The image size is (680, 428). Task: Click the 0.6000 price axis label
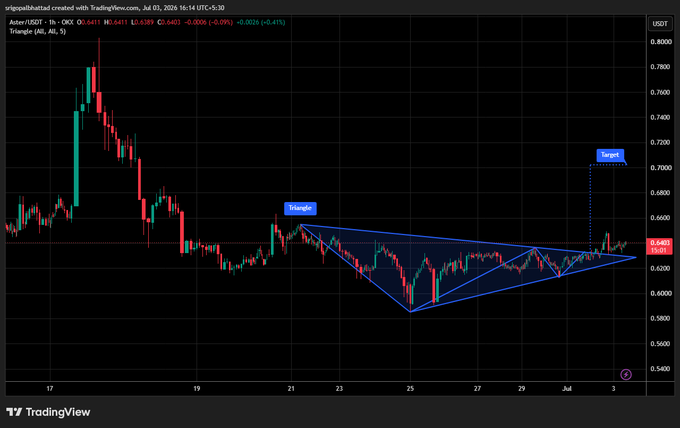(660, 293)
